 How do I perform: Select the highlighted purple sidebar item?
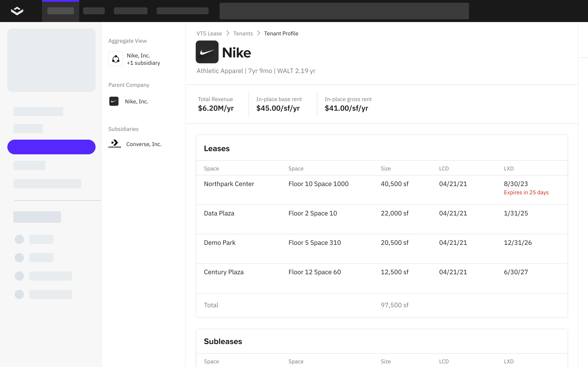[51, 147]
